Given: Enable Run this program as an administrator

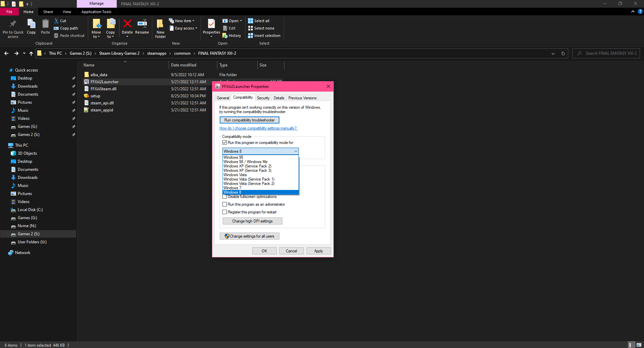Looking at the screenshot, I should tap(225, 204).
